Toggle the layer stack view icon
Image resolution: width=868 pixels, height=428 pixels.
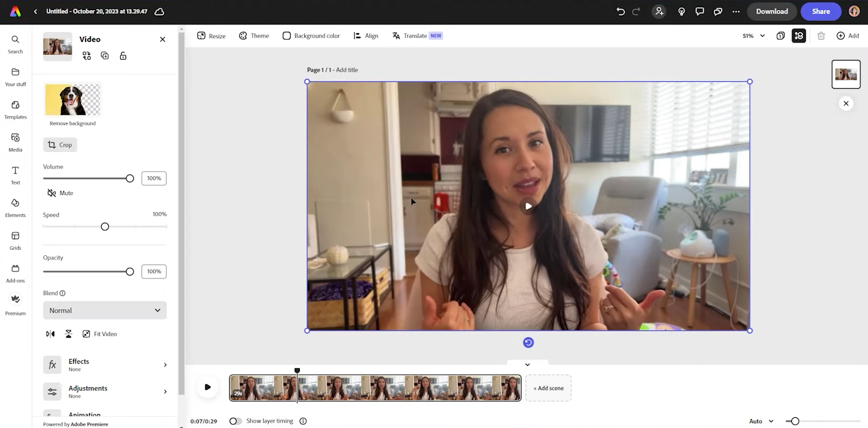(799, 36)
